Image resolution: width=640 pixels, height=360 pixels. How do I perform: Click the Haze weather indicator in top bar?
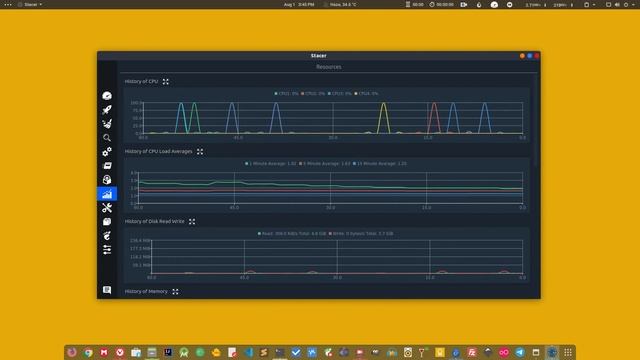pos(340,4)
